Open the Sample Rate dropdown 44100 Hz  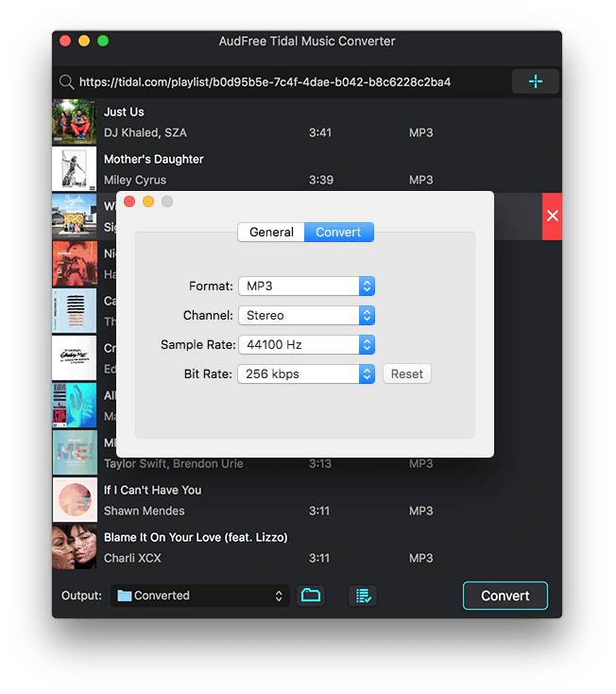click(x=306, y=344)
